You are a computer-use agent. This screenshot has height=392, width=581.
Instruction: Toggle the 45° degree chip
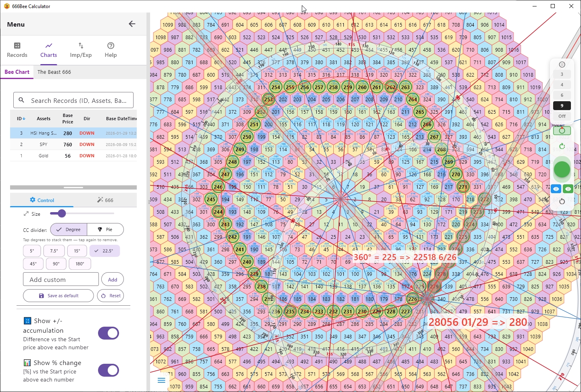pos(33,264)
